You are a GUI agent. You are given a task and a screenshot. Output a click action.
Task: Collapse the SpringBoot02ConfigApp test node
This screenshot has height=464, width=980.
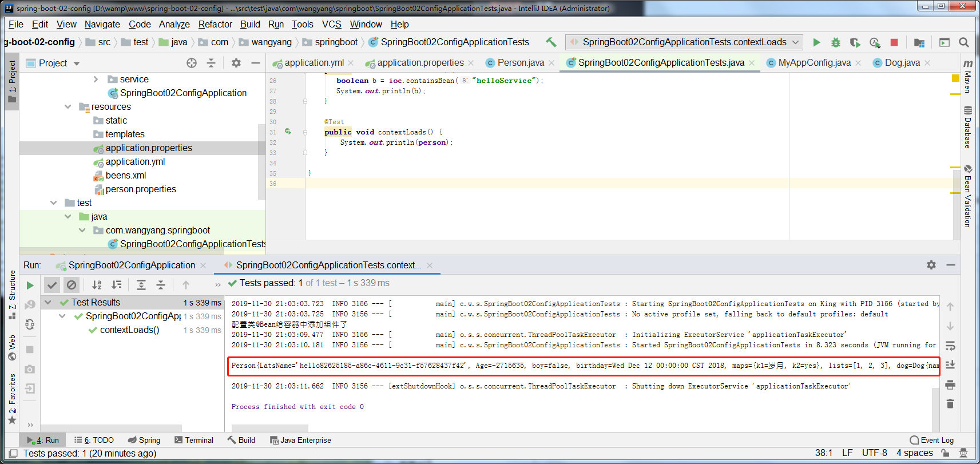62,316
